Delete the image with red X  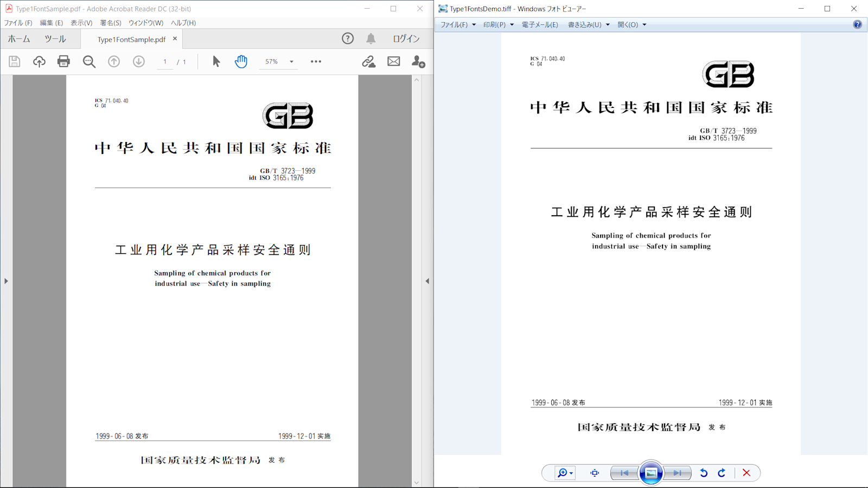click(746, 473)
